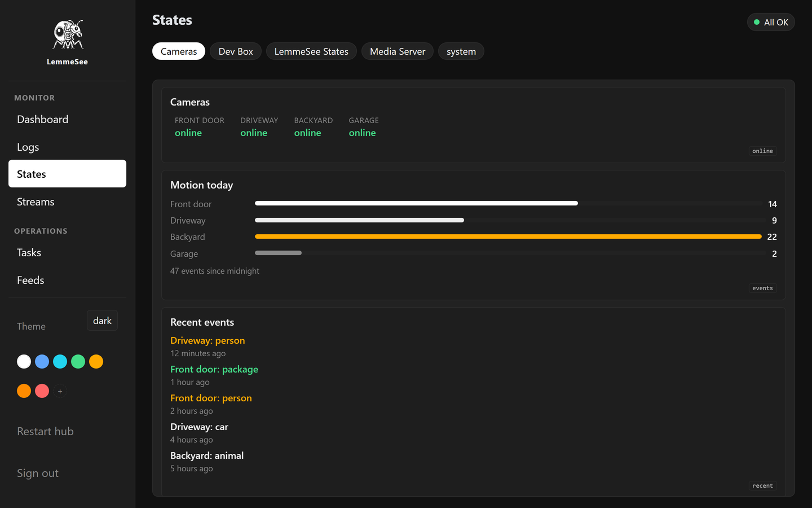The image size is (812, 508).
Task: Click Restart hub
Action: click(x=45, y=431)
